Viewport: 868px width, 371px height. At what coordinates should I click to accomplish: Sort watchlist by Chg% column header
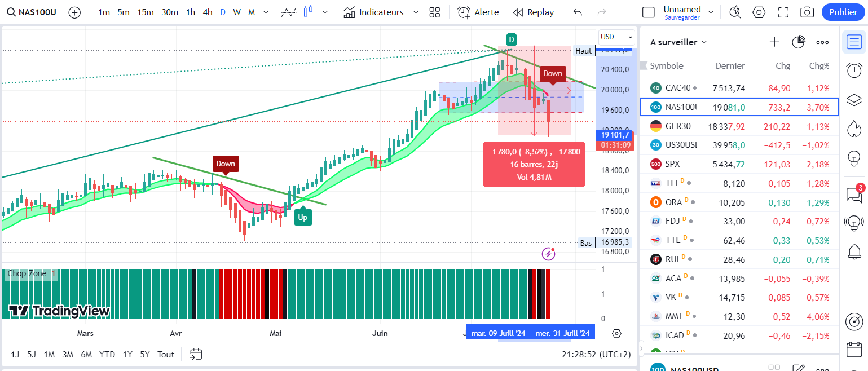(x=819, y=66)
